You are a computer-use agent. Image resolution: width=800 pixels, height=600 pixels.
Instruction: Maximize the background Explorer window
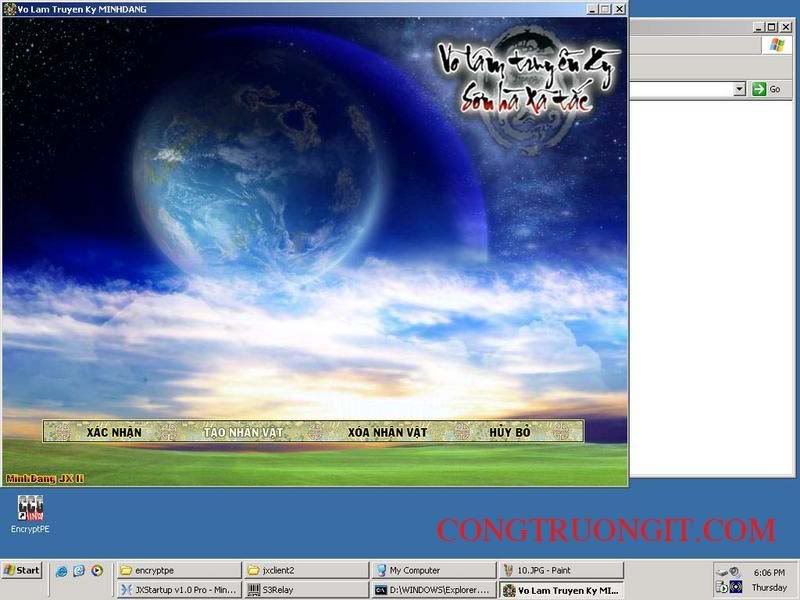tap(772, 27)
